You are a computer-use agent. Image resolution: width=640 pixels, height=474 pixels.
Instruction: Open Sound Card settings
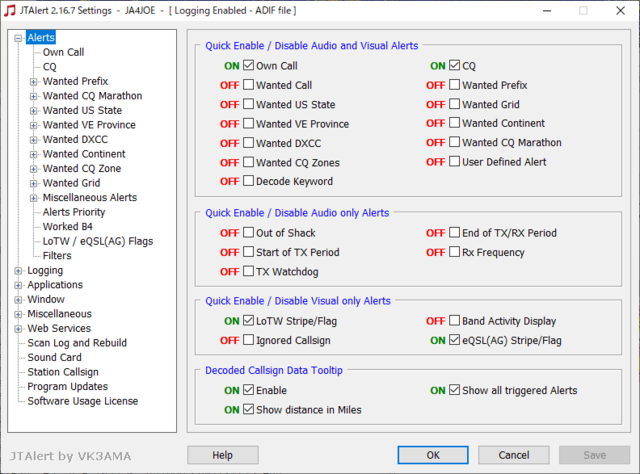tap(54, 357)
